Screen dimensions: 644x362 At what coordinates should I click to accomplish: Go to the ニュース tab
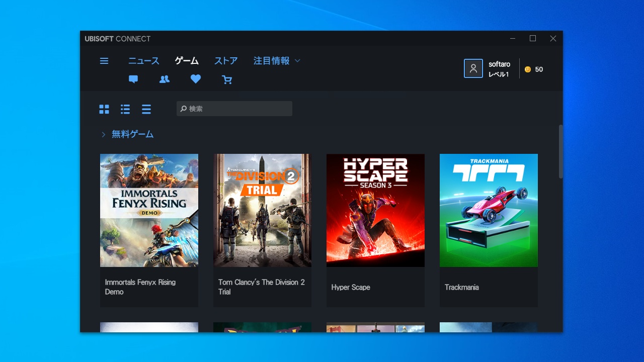(144, 61)
